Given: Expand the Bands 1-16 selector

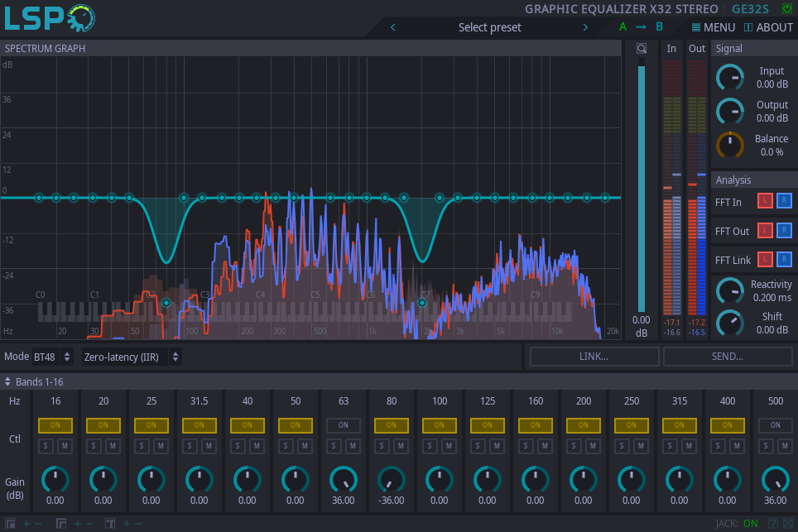Looking at the screenshot, I should (x=34, y=382).
